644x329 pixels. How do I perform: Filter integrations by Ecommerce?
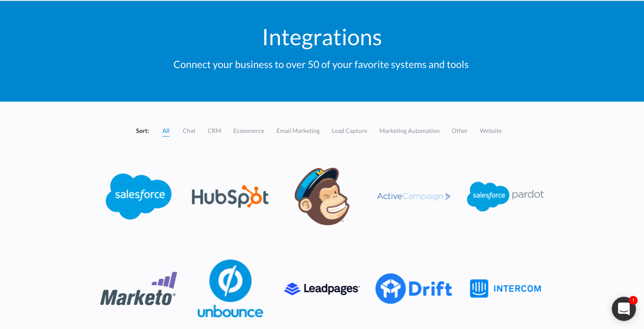tap(249, 131)
